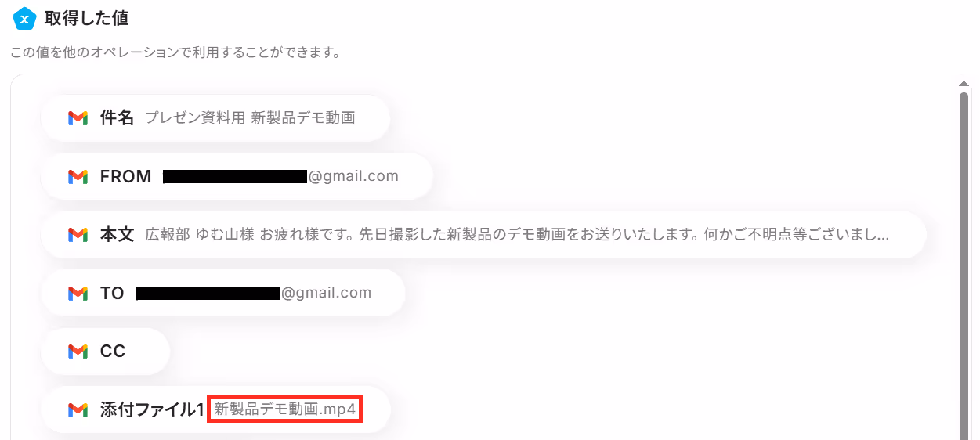Click the 新製品デモ動画.mp4 filename
This screenshot has height=440, width=980.
[x=284, y=409]
